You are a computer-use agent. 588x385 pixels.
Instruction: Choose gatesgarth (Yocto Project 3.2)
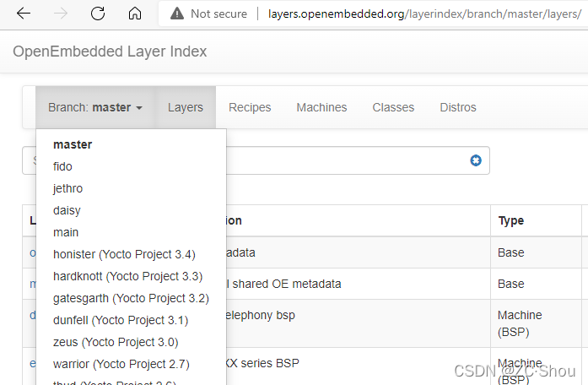click(x=131, y=298)
